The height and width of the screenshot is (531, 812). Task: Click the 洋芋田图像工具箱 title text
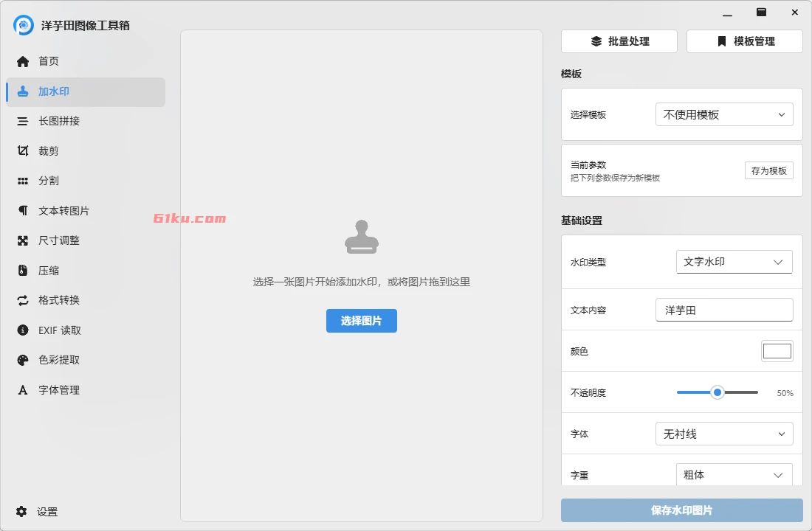[86, 25]
